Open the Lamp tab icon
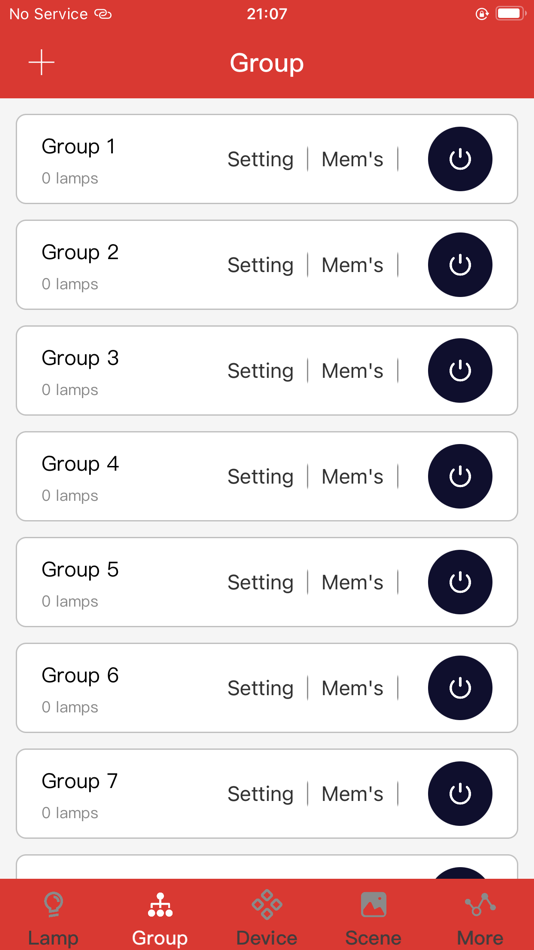The width and height of the screenshot is (534, 950). pyautogui.click(x=53, y=904)
